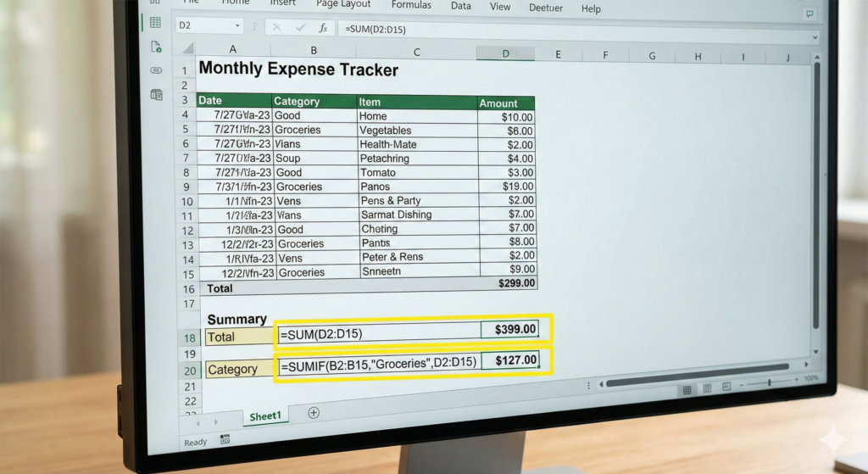This screenshot has height=474, width=868.
Task: Click the Monthly Expense Tracker title cell
Action: click(x=298, y=70)
